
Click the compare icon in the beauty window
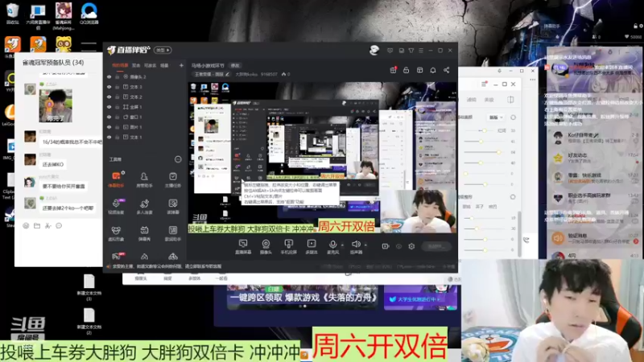click(x=510, y=100)
